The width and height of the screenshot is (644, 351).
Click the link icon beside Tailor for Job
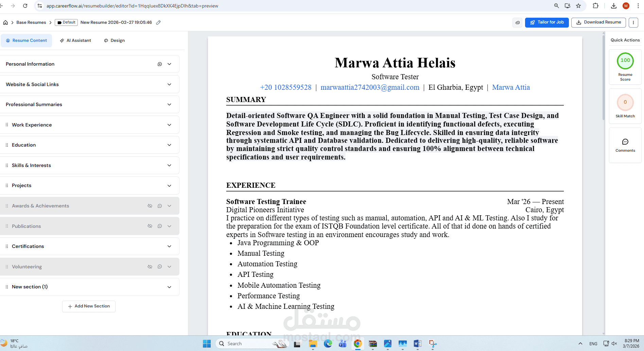pyautogui.click(x=518, y=22)
